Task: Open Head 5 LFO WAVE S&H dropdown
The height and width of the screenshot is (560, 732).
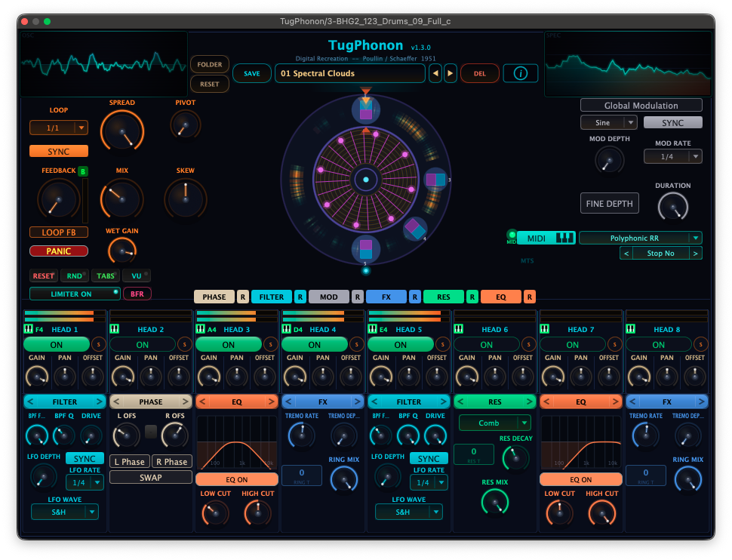Action: (x=409, y=512)
